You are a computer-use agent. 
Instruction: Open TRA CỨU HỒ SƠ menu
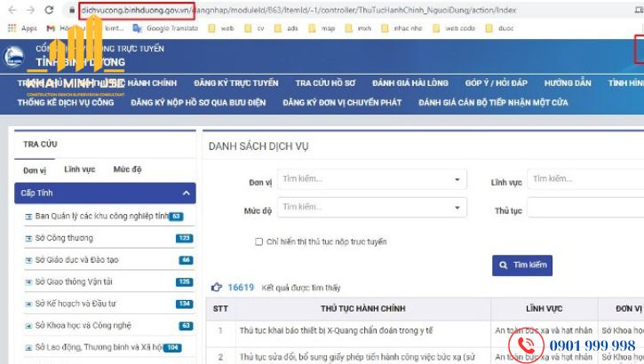tap(325, 83)
